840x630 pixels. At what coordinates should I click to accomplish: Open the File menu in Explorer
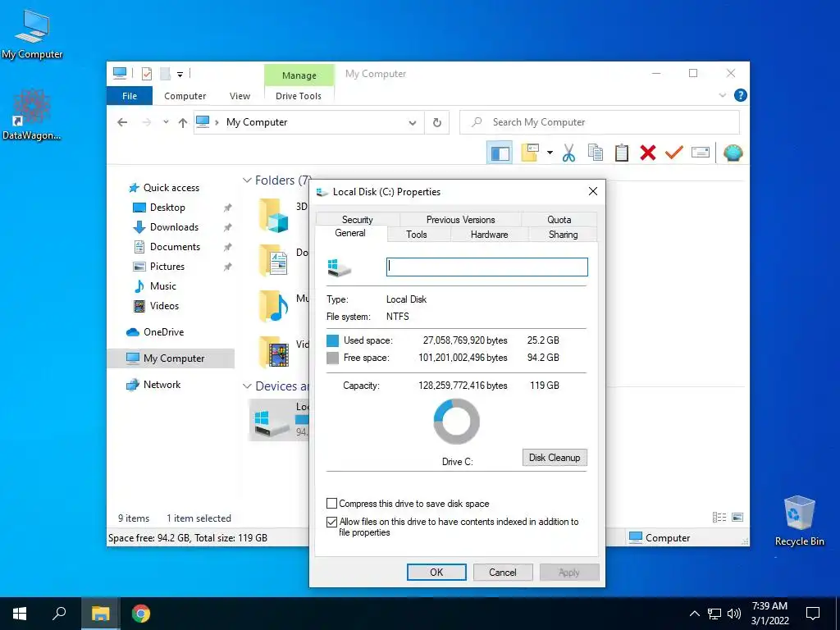(x=130, y=96)
